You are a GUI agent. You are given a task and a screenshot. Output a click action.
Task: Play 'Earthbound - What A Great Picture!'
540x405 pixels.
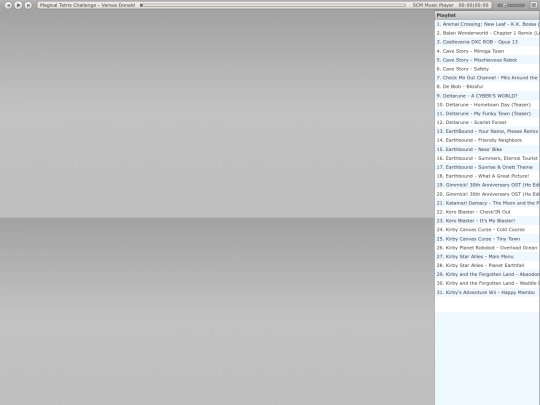[x=487, y=176]
